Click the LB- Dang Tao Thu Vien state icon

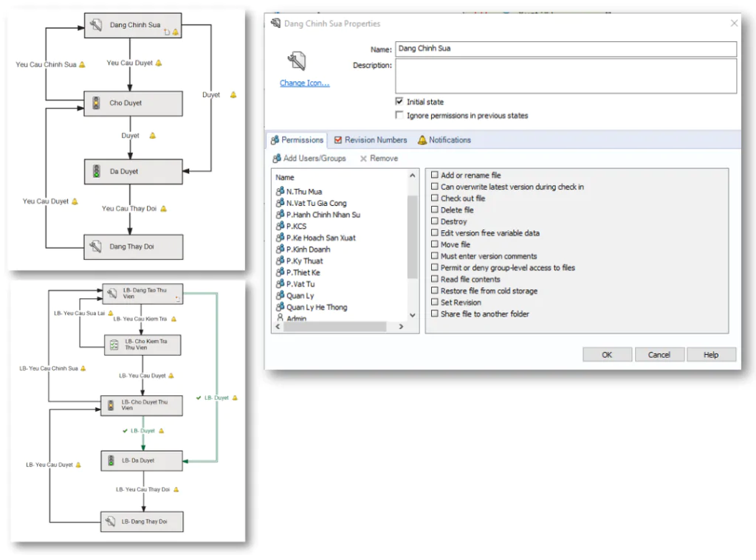pos(112,293)
